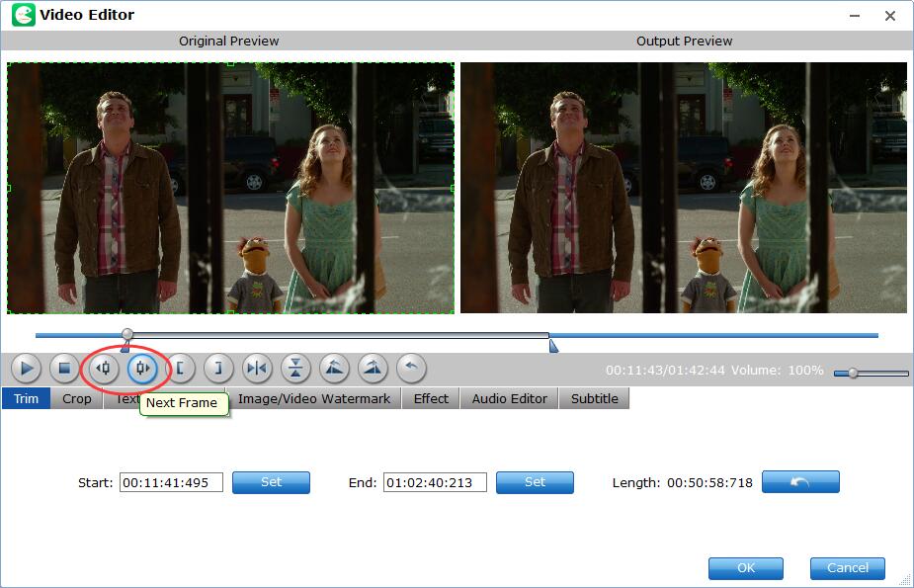Switch to the Subtitle tab
The height and width of the screenshot is (588, 914).
coord(595,398)
